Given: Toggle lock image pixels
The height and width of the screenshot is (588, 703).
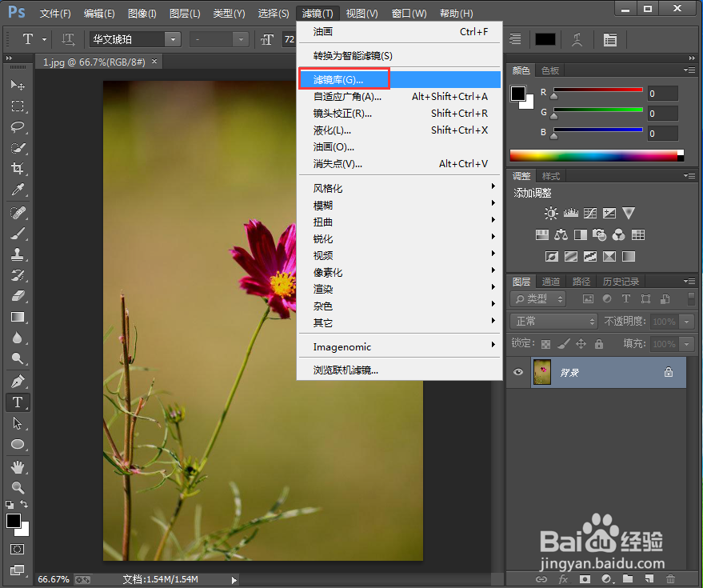Looking at the screenshot, I should tap(564, 344).
